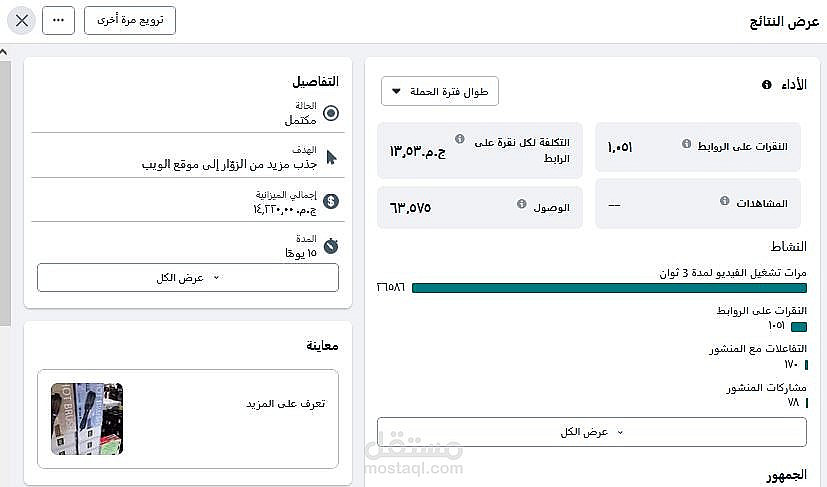The height and width of the screenshot is (487, 827).
Task: Click info icon beside الوصول metric
Action: point(522,204)
